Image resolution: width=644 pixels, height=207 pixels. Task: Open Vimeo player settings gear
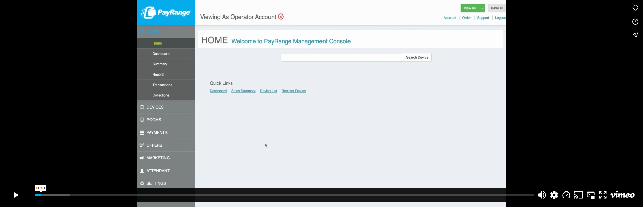[554, 195]
